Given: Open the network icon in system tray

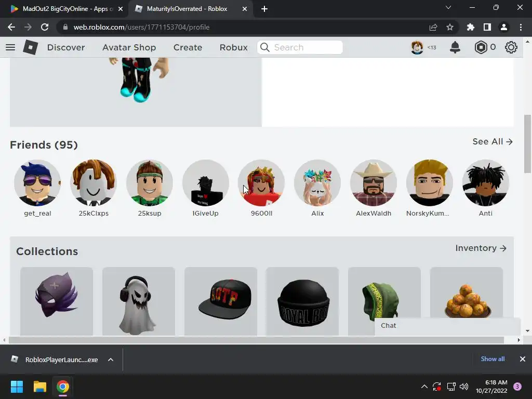Looking at the screenshot, I should coord(451,387).
